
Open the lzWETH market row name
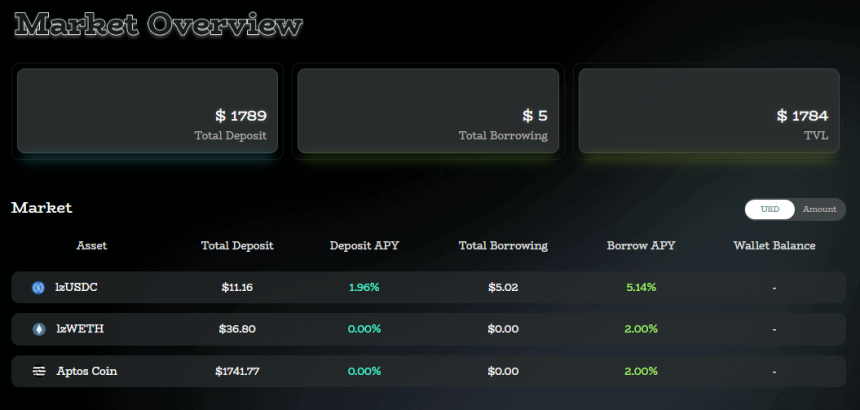pyautogui.click(x=80, y=329)
